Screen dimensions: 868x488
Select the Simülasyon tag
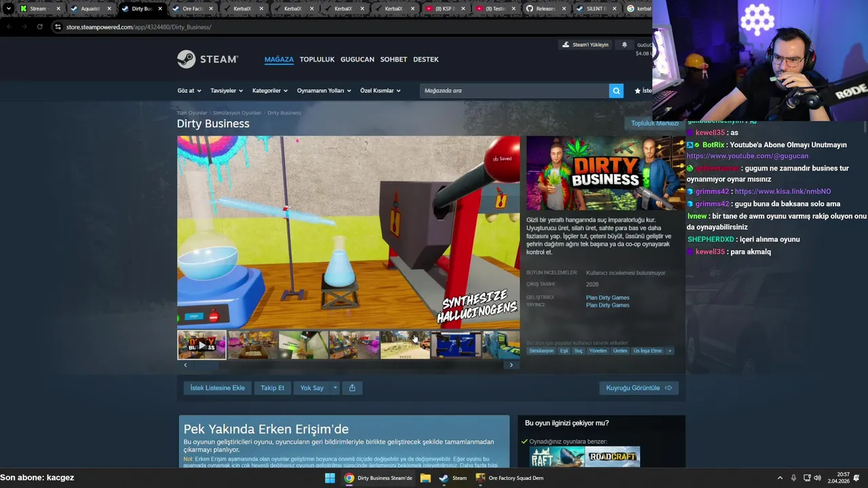(541, 351)
